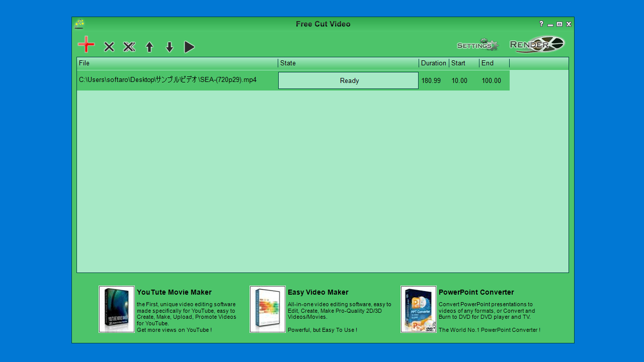Click the End column header
644x362 pixels.
[x=495, y=63]
